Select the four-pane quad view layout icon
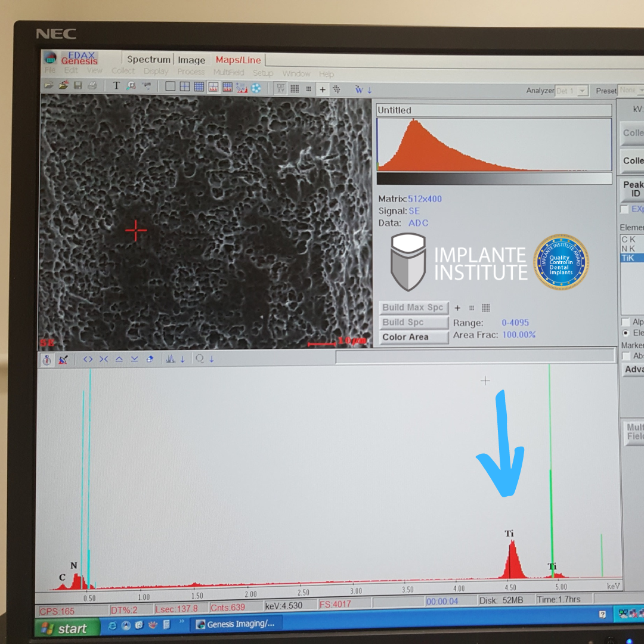This screenshot has width=644, height=644. tap(185, 87)
